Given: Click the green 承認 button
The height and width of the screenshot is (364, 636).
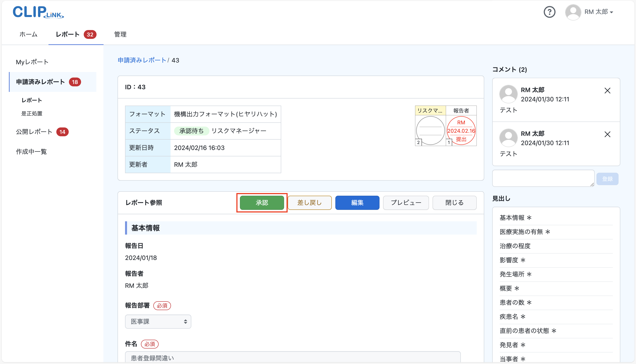Looking at the screenshot, I should point(262,203).
